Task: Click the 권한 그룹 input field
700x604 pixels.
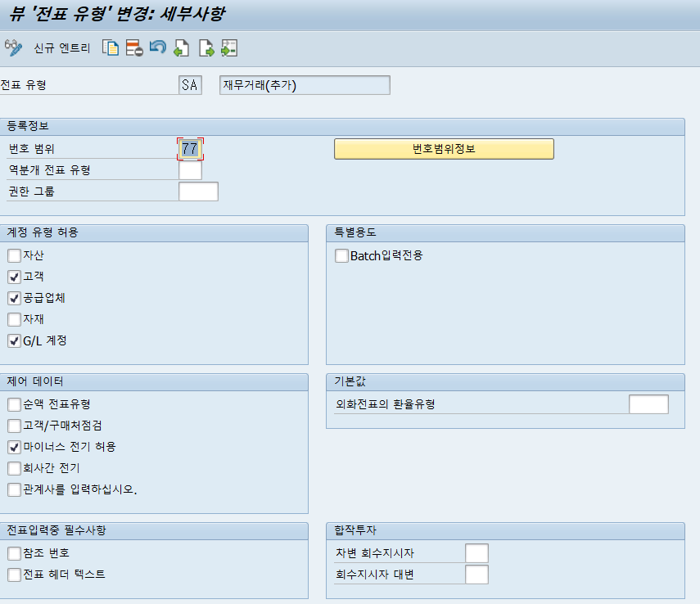Action: (x=198, y=192)
